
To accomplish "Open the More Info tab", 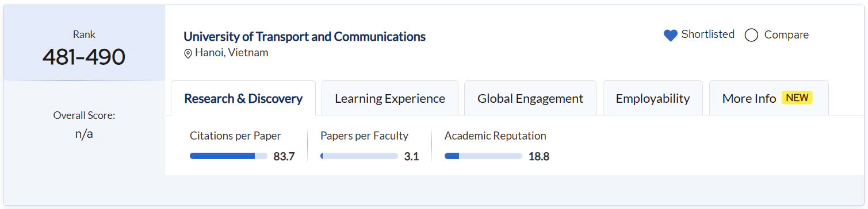I will point(768,98).
